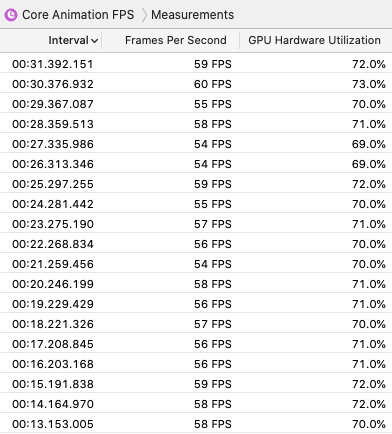Select the row at interval 00:21.259.456
The height and width of the screenshot is (434, 392).
click(196, 264)
